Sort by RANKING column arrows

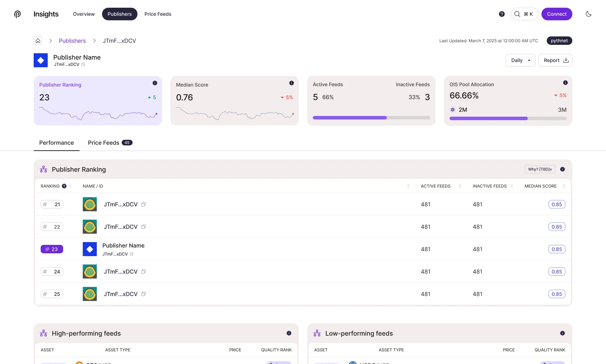(x=70, y=186)
